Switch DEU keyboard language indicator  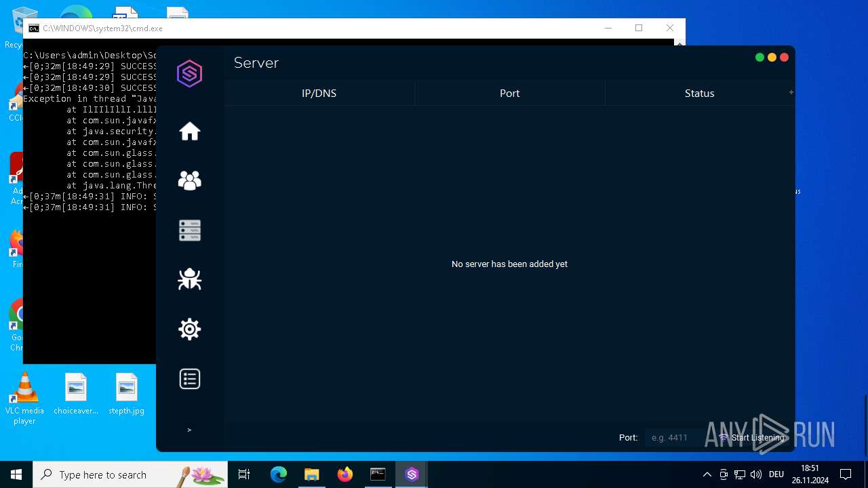tap(776, 474)
